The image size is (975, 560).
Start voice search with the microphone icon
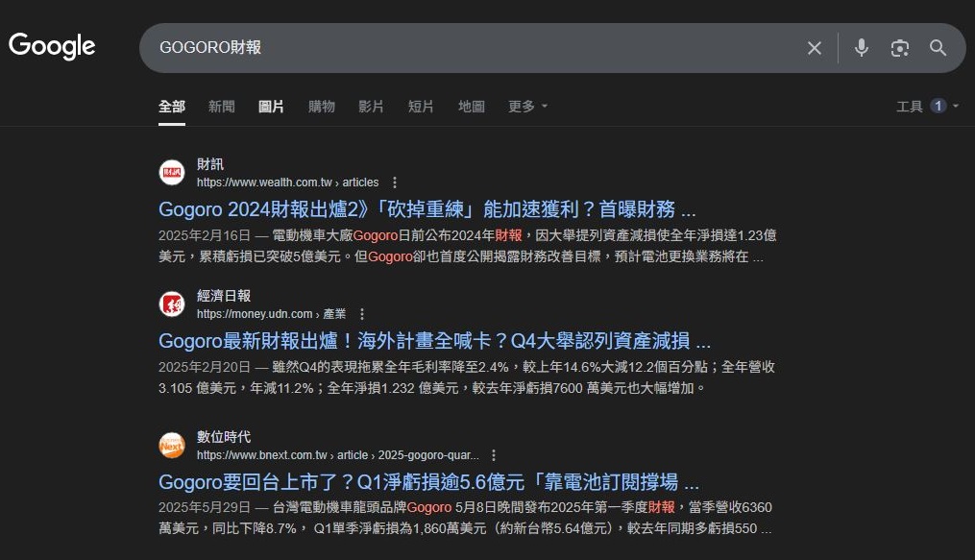tap(862, 47)
